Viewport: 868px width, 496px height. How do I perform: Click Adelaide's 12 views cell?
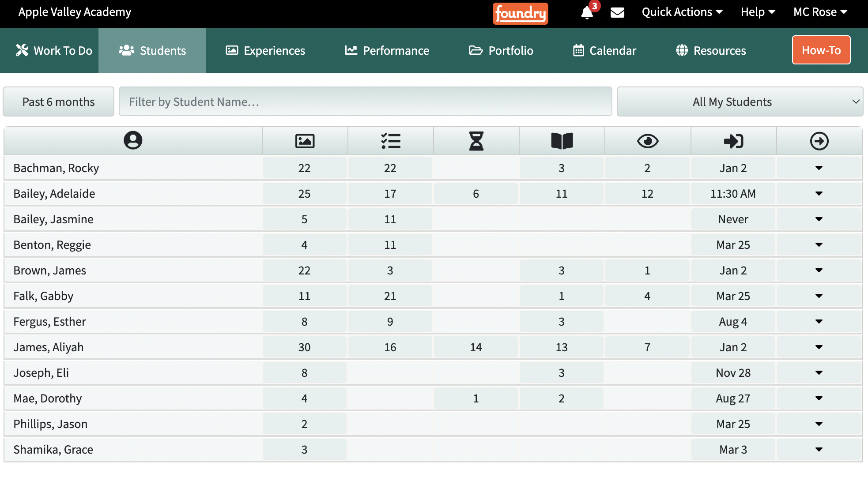tap(647, 194)
